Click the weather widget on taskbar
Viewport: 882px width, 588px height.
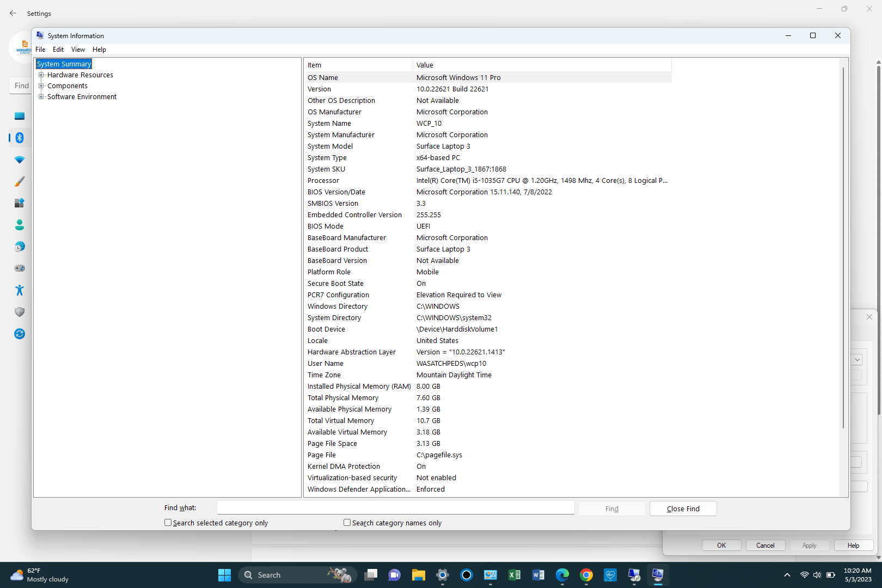click(x=39, y=575)
